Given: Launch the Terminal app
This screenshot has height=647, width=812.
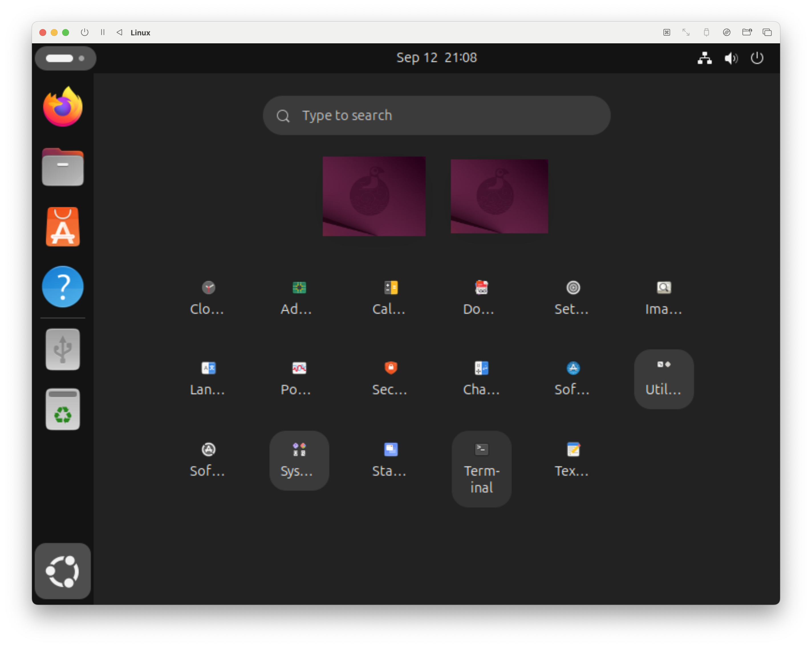Looking at the screenshot, I should tap(481, 468).
